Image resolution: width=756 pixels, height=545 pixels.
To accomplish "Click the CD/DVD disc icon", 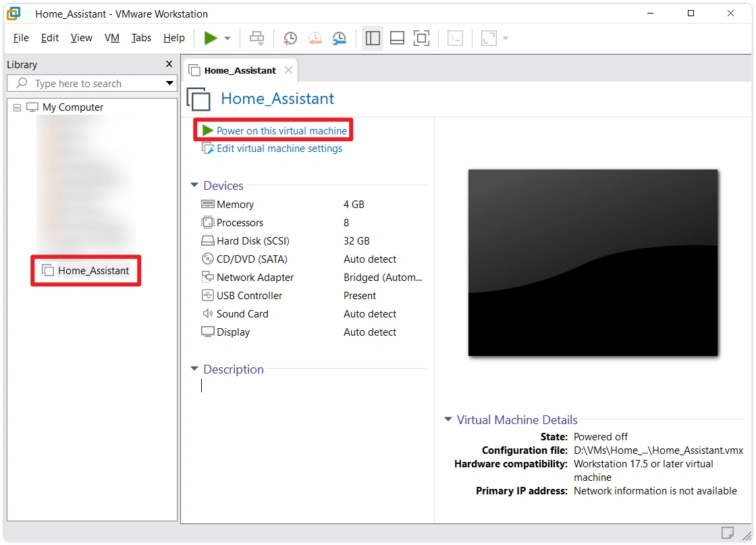I will coord(207,259).
